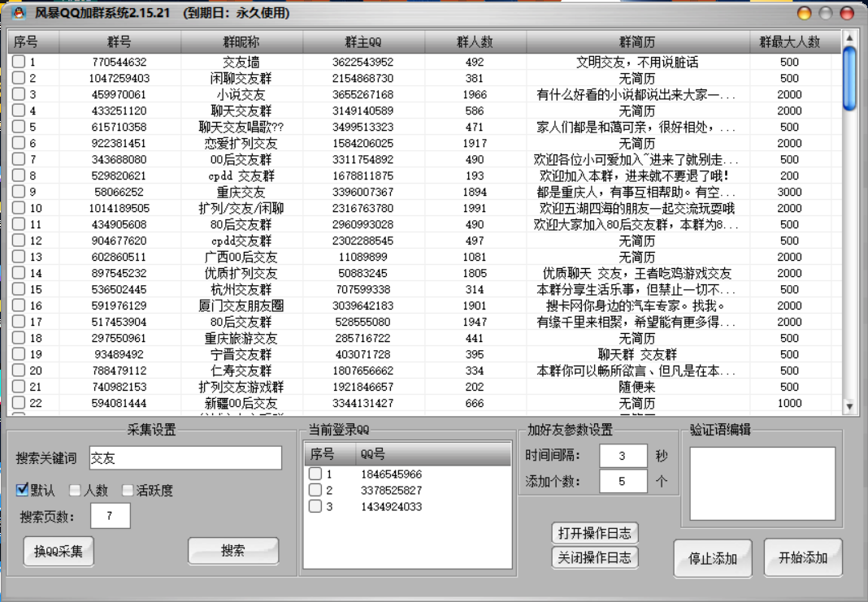Image resolution: width=868 pixels, height=602 pixels.
Task: Select group name 仁寿交友群
Action: coord(241,370)
